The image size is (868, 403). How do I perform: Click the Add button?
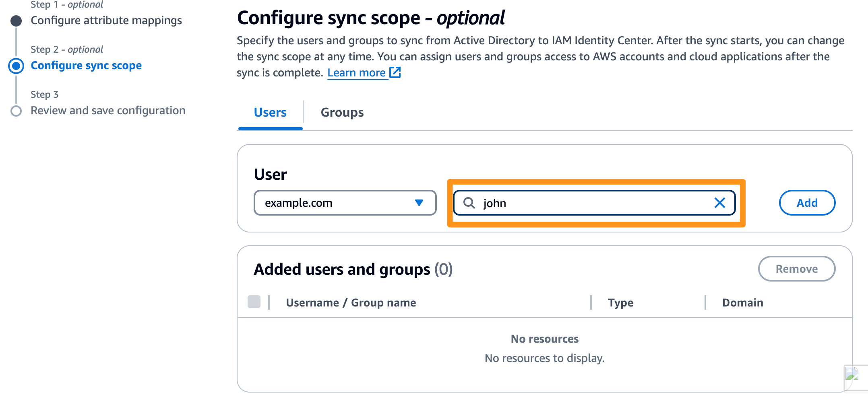807,203
